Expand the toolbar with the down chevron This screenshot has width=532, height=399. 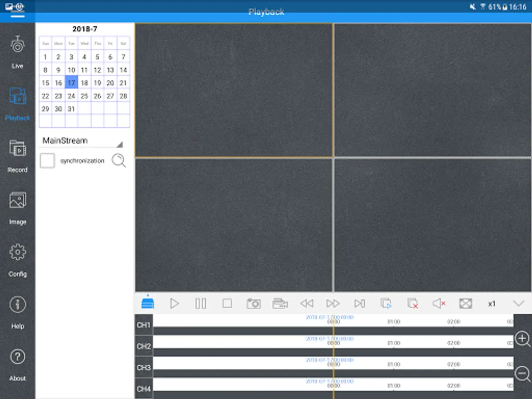[518, 304]
